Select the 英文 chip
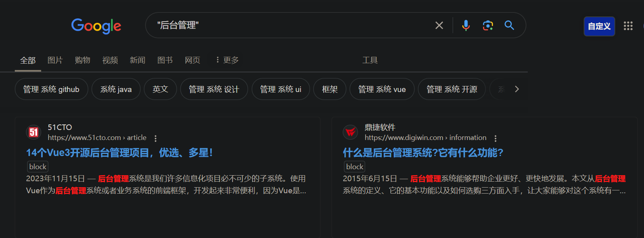 click(x=161, y=89)
